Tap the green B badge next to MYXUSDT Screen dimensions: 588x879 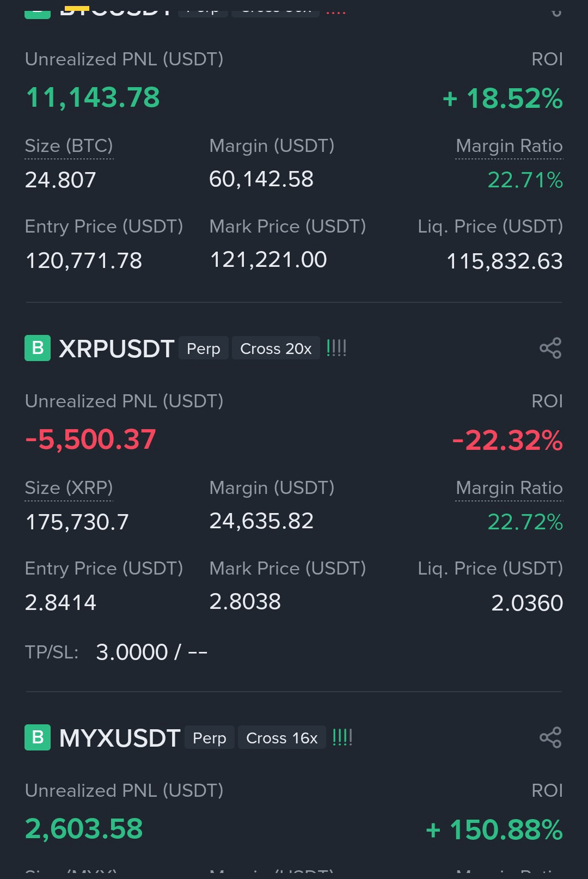pyautogui.click(x=38, y=737)
